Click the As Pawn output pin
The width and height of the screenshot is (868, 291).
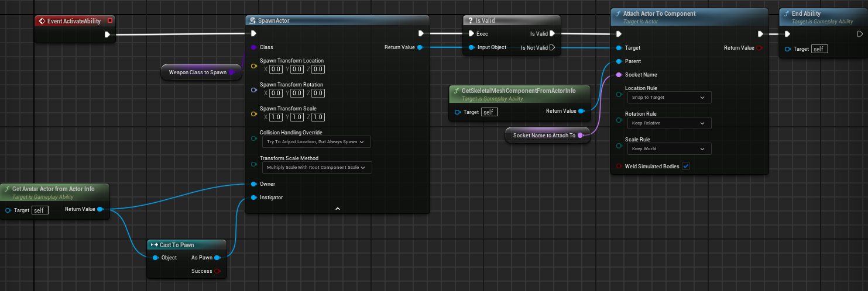[x=217, y=258]
